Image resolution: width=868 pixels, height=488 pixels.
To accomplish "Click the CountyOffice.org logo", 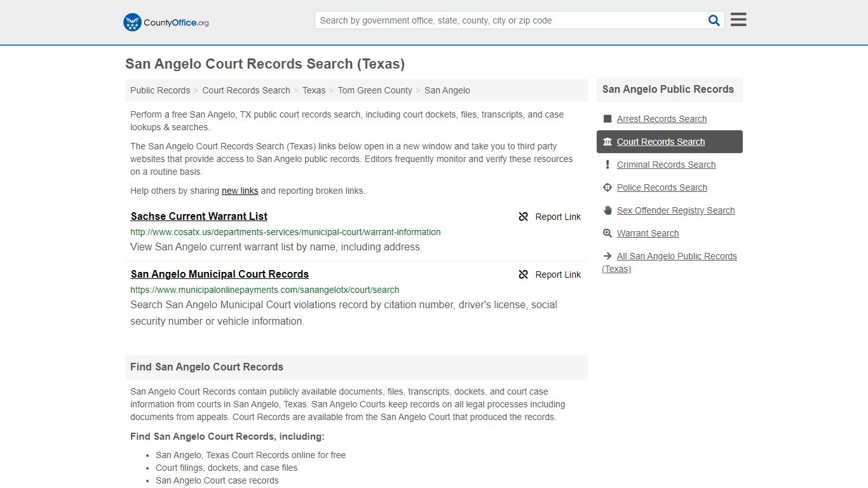I will [166, 22].
